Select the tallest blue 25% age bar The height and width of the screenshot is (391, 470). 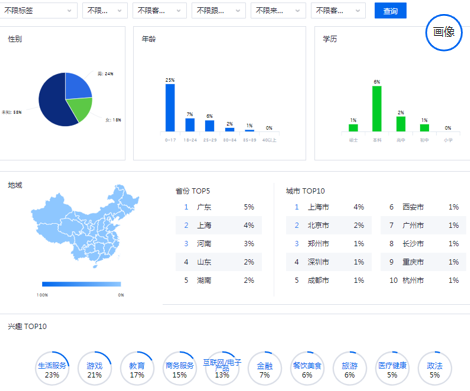tap(170, 108)
